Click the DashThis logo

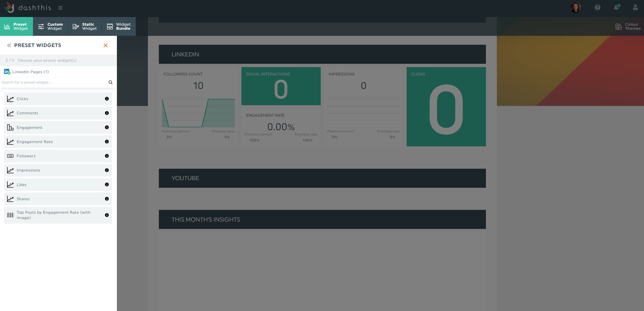click(x=27, y=8)
